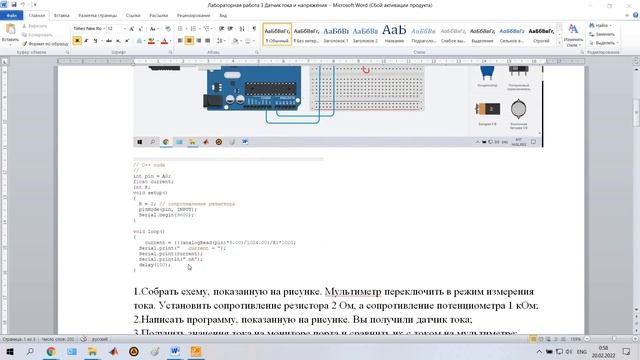This screenshot has height=360, width=640.
Task: Align text left
Action: coord(180,41)
